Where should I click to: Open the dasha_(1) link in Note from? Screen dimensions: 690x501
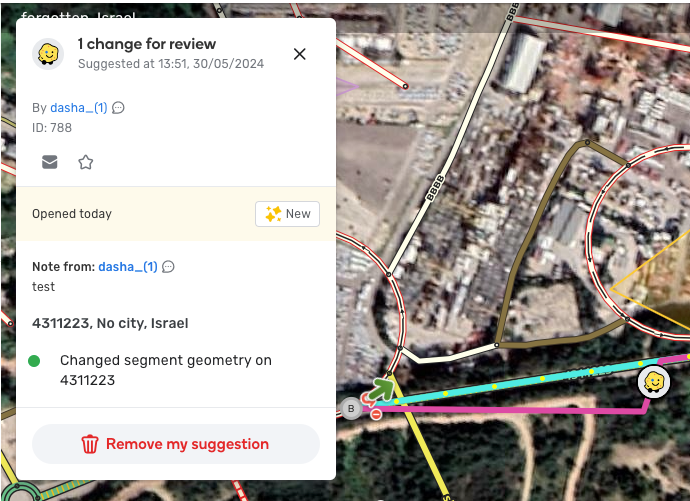point(128,267)
